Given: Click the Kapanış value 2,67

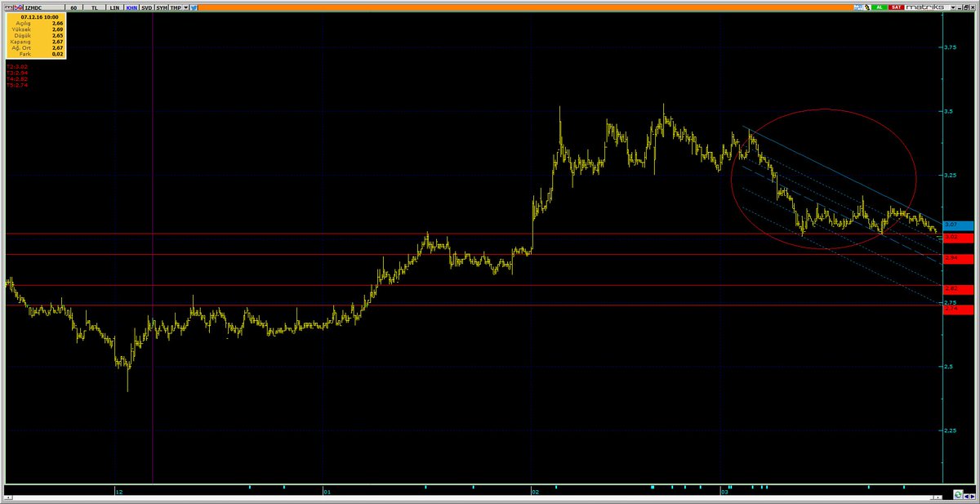Looking at the screenshot, I should [57, 42].
